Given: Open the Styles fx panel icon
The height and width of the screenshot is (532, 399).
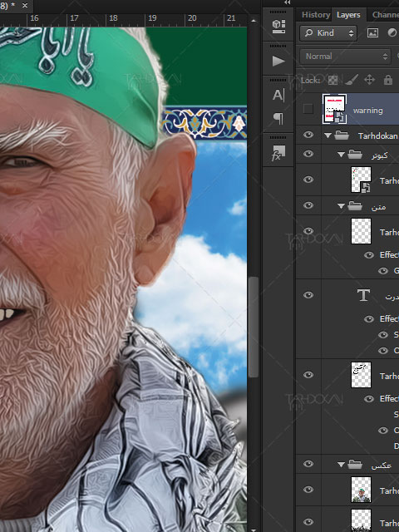Looking at the screenshot, I should click(x=278, y=153).
